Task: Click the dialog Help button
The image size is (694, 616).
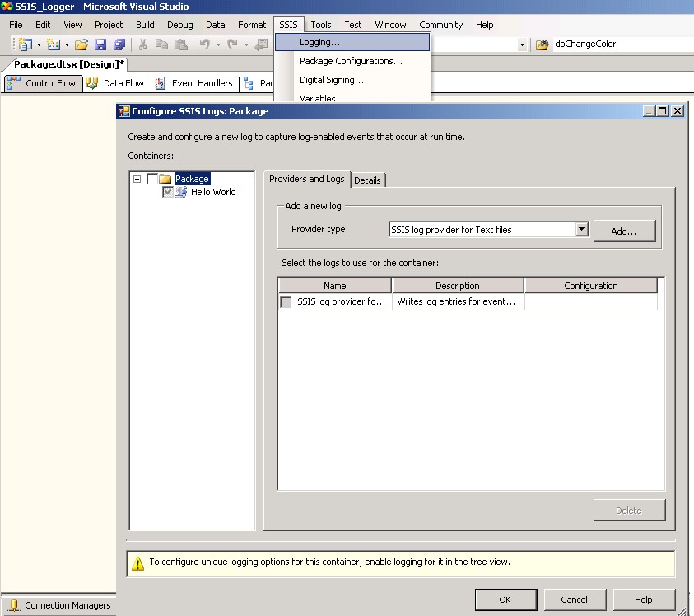Action: (644, 600)
